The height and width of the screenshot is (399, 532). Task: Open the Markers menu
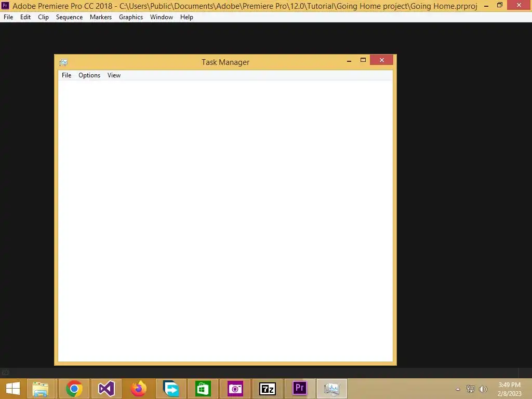101,17
